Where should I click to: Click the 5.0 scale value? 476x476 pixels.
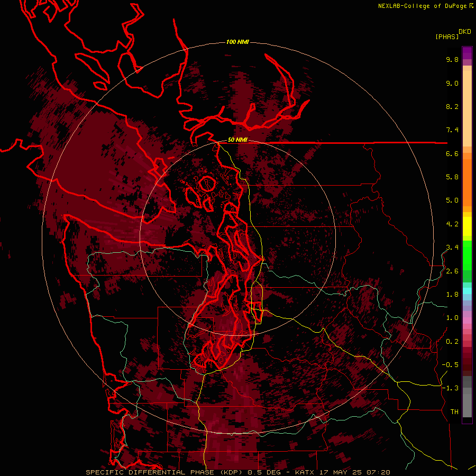[x=452, y=200]
